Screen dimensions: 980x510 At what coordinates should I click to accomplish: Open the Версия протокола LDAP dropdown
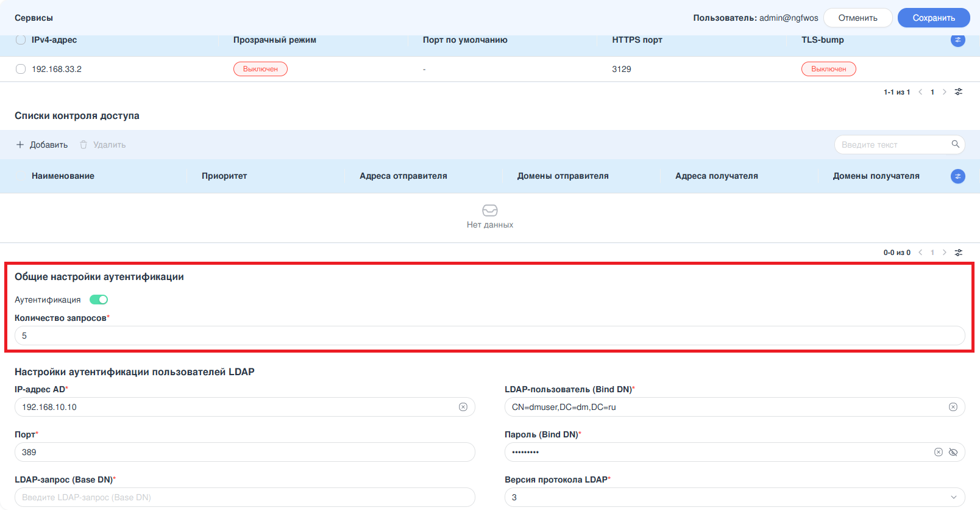(x=734, y=497)
